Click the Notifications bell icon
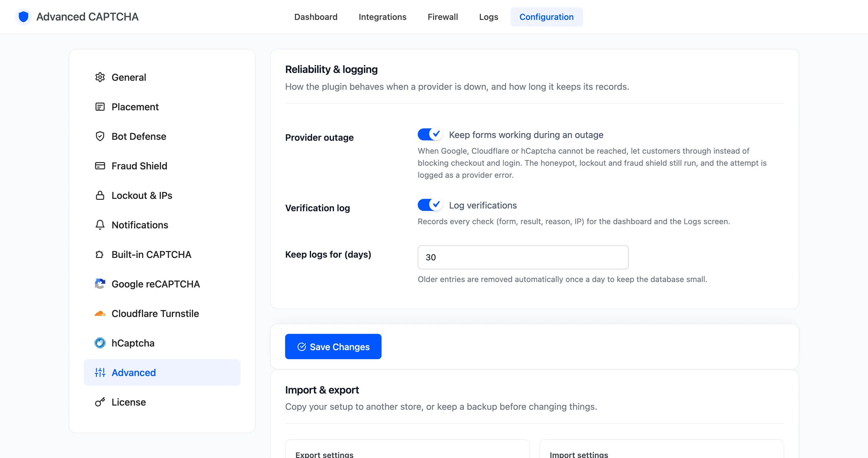The width and height of the screenshot is (868, 458). [x=100, y=225]
